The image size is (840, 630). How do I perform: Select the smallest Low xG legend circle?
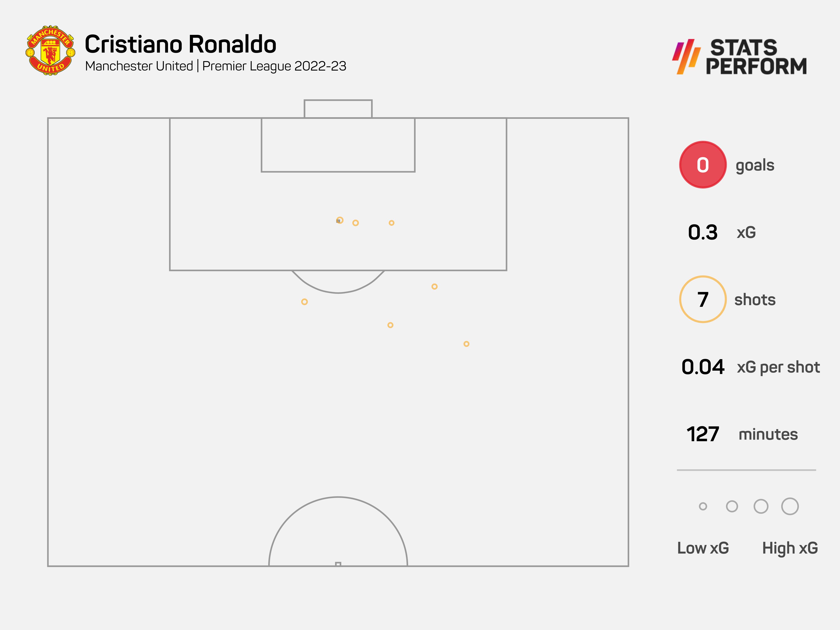(703, 506)
